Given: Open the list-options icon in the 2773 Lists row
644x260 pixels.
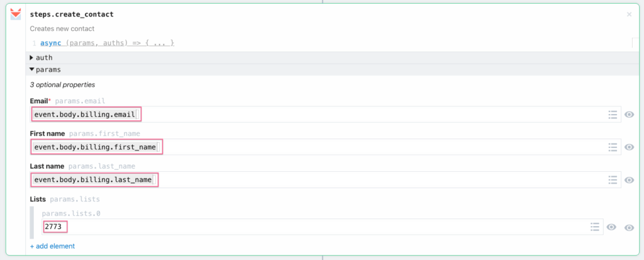Looking at the screenshot, I should (x=594, y=227).
